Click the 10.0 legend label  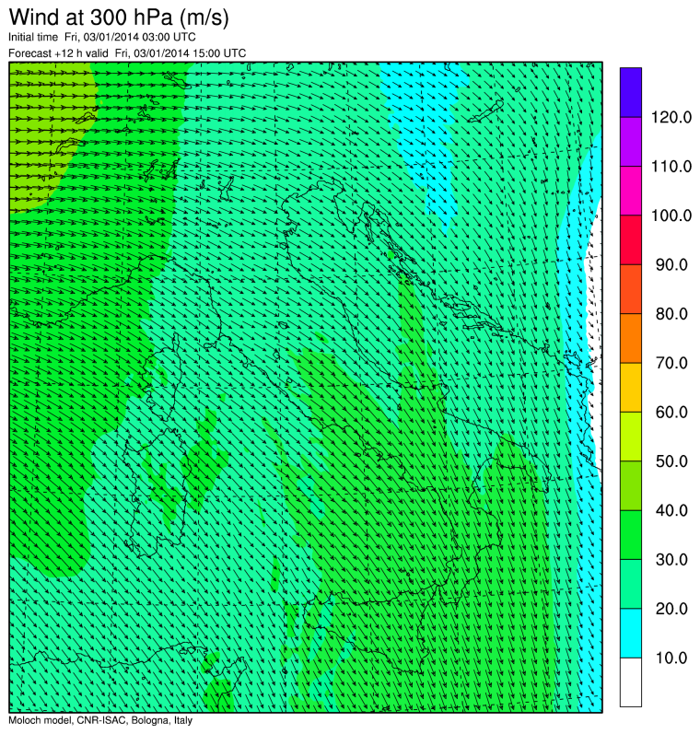(x=671, y=658)
